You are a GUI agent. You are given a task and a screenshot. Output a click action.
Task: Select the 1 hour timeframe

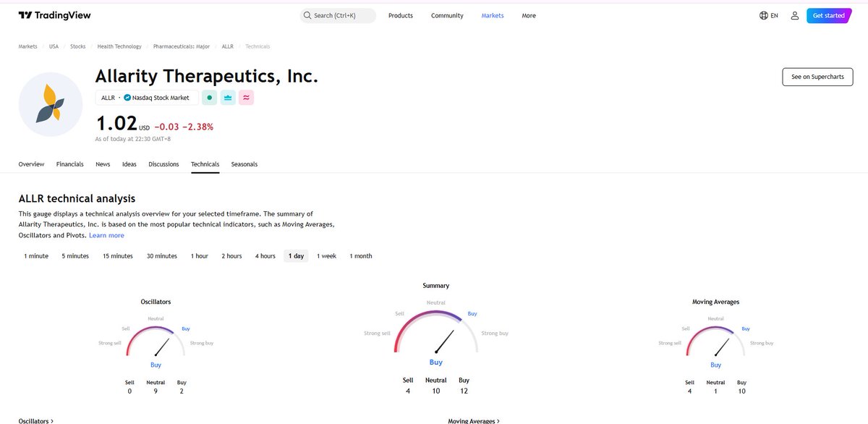[200, 256]
